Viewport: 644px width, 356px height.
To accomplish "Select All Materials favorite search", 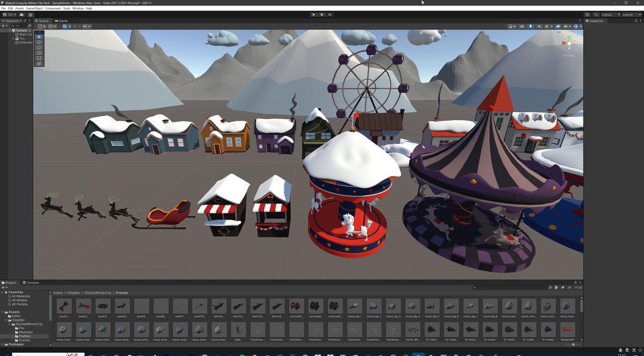I will point(21,296).
